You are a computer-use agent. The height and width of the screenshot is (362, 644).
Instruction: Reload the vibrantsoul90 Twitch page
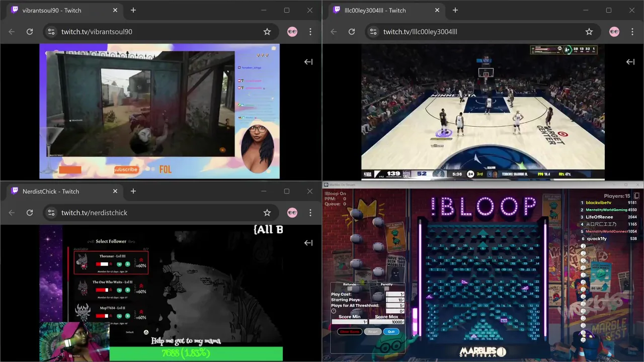[30, 32]
